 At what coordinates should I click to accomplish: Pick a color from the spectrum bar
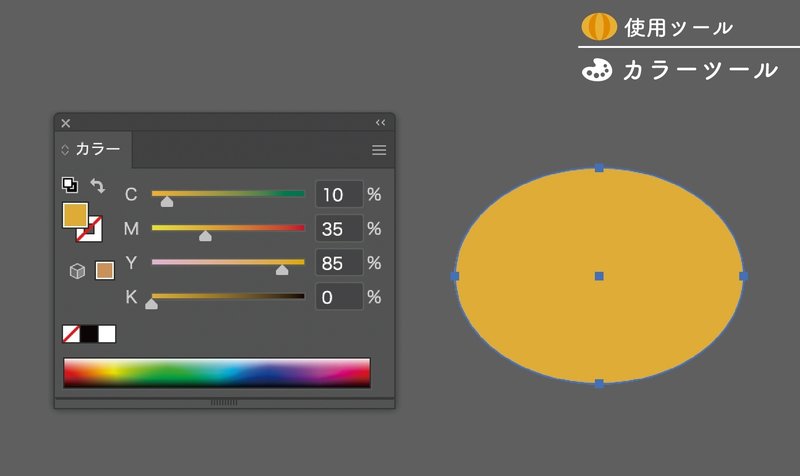click(x=217, y=373)
